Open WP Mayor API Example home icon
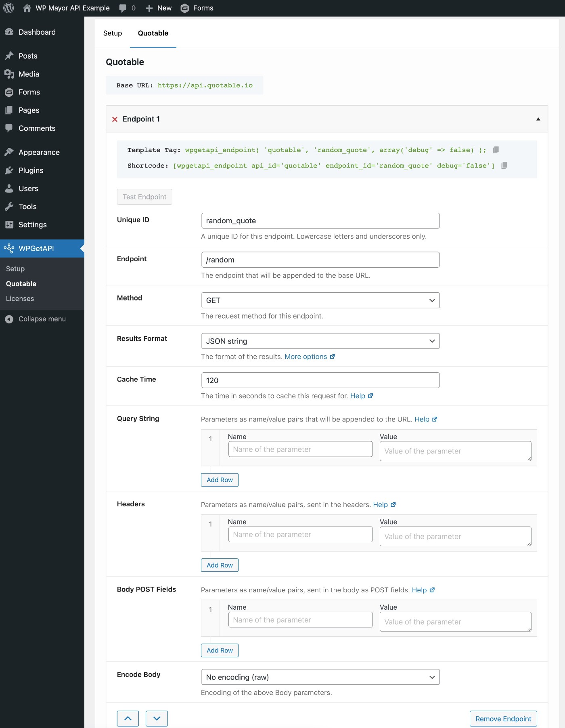Viewport: 565px width, 728px height. (27, 8)
